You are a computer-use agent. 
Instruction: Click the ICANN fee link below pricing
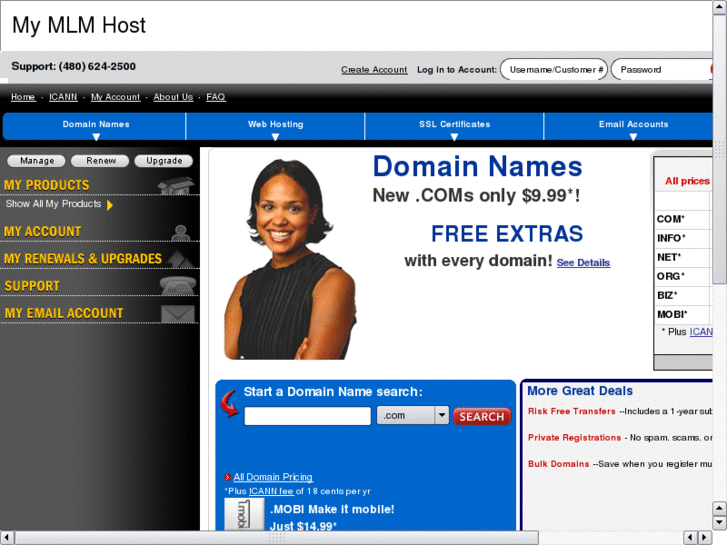coord(271,491)
